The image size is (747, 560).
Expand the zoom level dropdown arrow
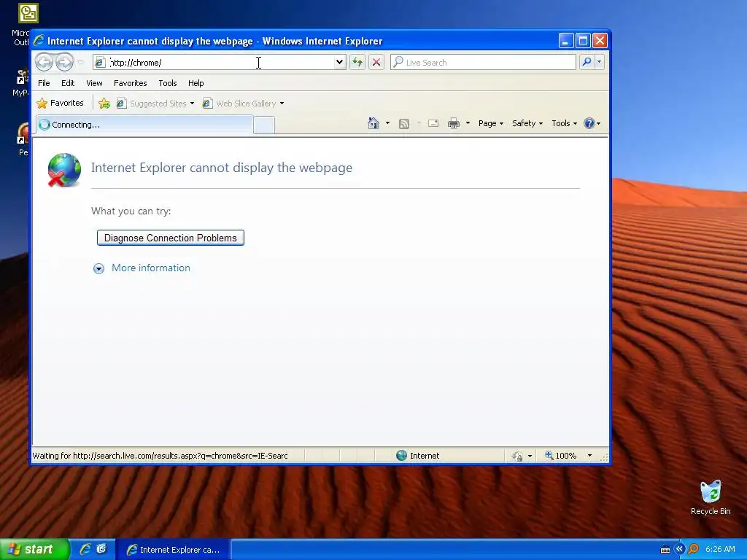coord(589,456)
